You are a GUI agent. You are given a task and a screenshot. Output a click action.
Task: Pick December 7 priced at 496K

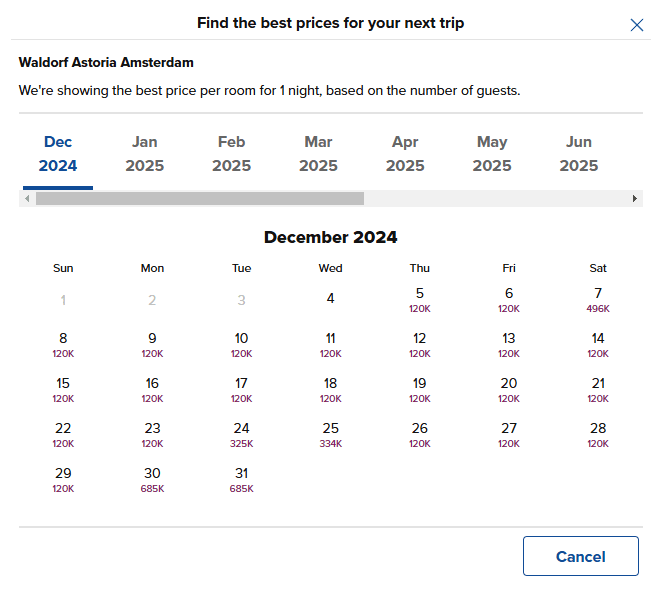coord(598,299)
